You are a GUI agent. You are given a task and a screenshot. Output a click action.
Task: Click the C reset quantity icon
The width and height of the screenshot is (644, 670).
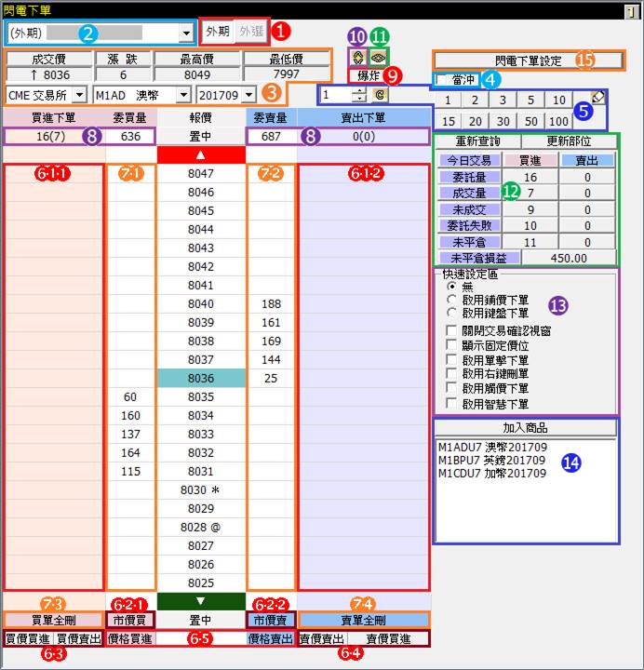(x=380, y=95)
